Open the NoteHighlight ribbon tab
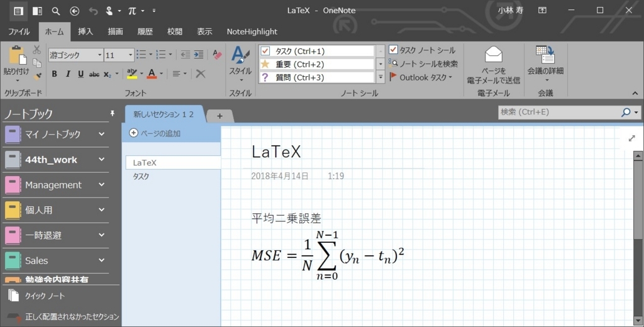Screen dimensions: 644x327 (252, 31)
